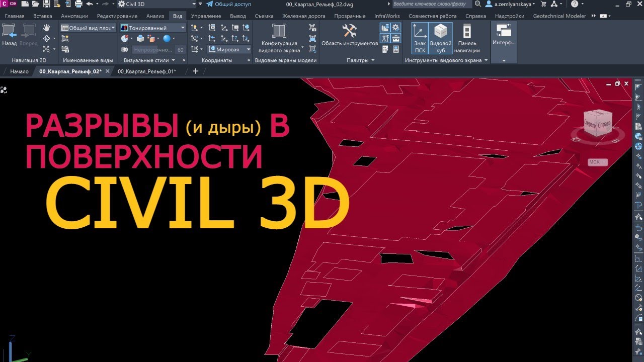
Task: Open the Начало start tab
Action: coord(19,71)
